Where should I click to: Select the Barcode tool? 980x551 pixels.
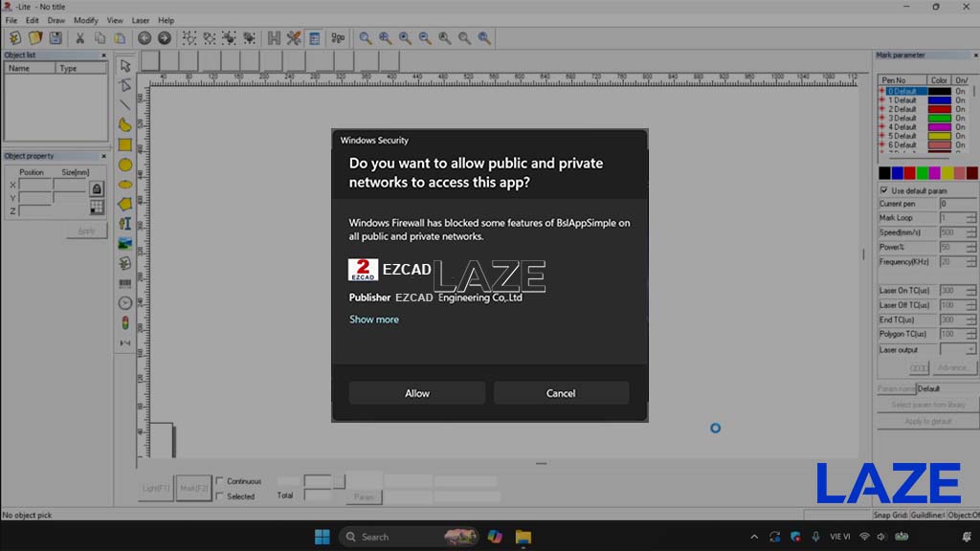(125, 283)
